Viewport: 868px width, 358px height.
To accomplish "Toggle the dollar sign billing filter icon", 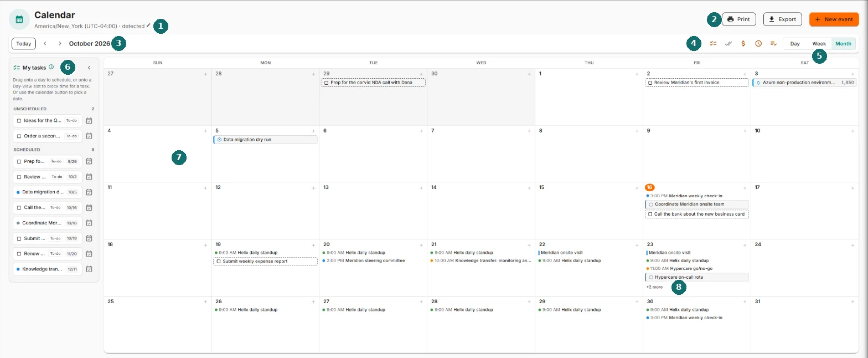I will tap(743, 43).
